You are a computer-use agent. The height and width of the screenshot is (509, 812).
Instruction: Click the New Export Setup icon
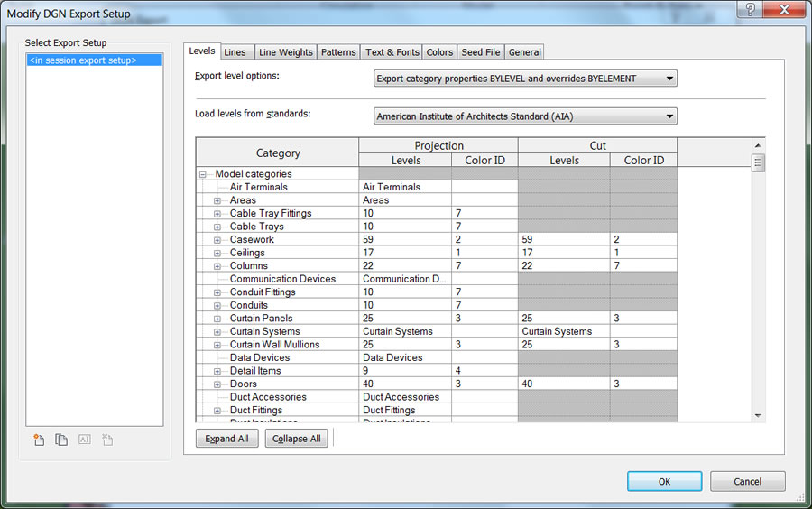coord(39,440)
